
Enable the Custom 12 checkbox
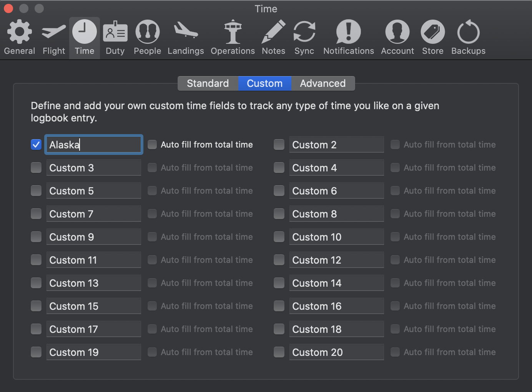click(x=279, y=260)
